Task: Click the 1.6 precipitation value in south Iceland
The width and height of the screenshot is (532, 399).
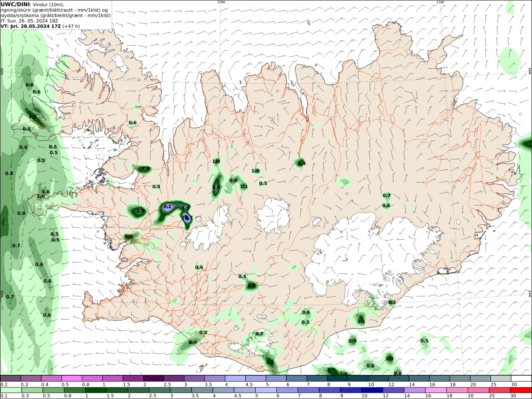Action: click(x=251, y=286)
